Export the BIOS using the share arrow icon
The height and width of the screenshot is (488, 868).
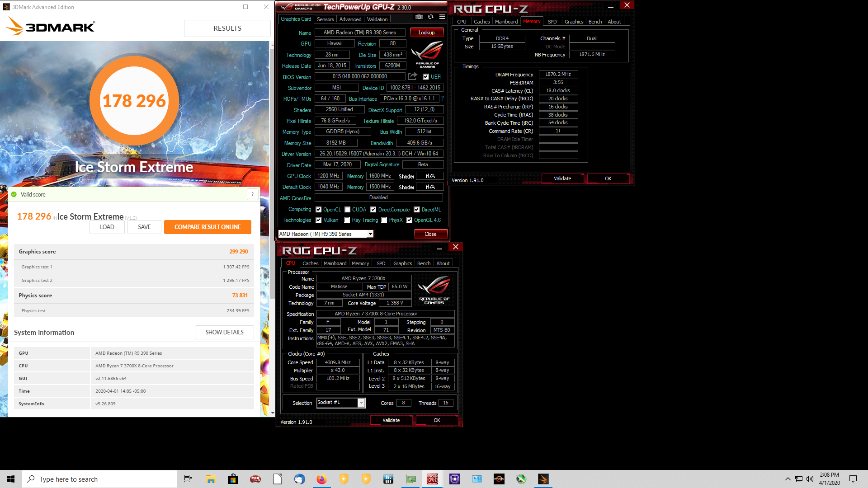click(x=412, y=76)
